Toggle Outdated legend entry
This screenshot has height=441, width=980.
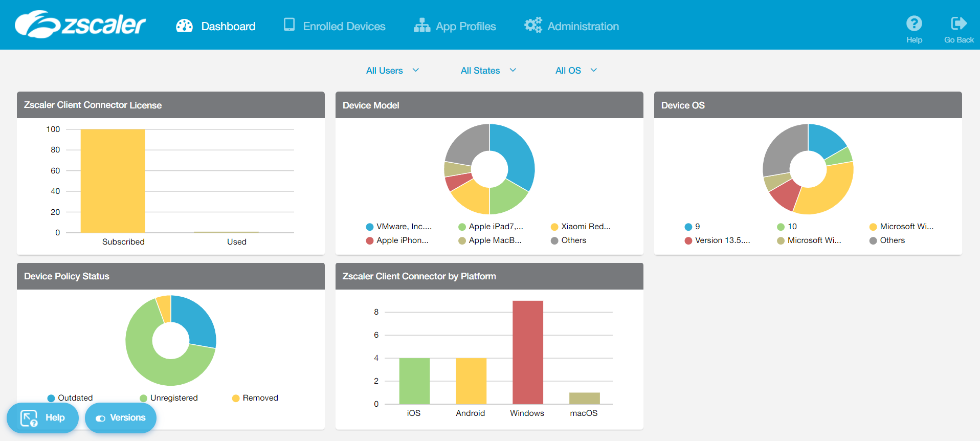point(70,398)
